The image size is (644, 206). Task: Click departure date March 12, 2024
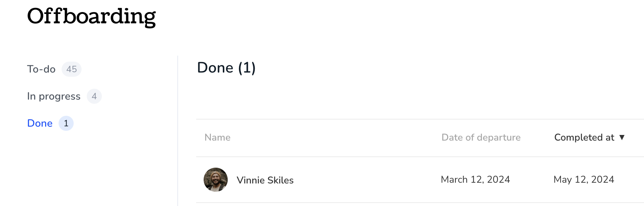click(475, 180)
